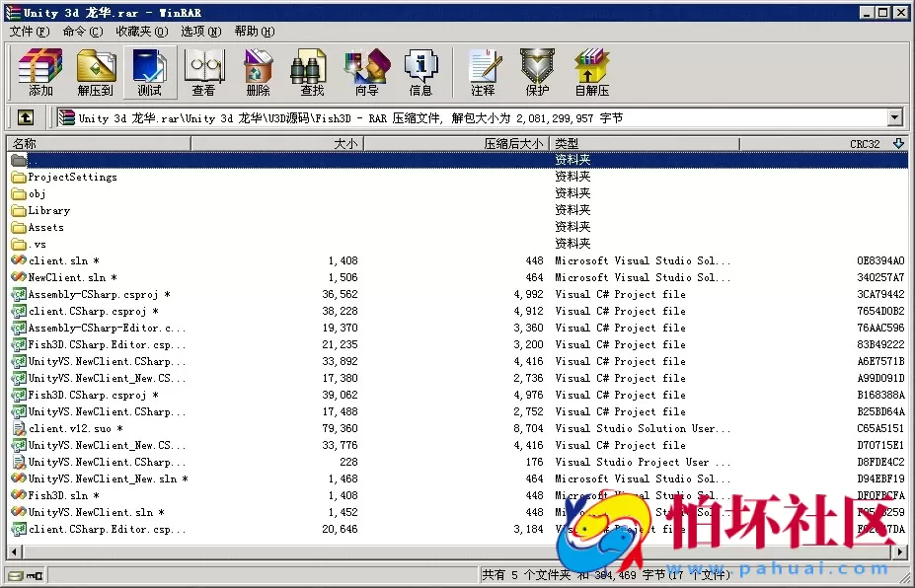Select the 解压到 (Extract To) icon

click(96, 72)
